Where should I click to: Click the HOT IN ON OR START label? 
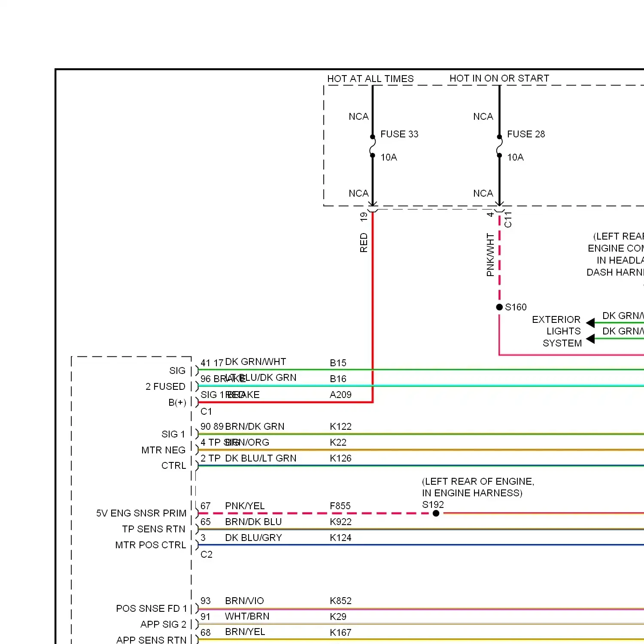pyautogui.click(x=499, y=78)
